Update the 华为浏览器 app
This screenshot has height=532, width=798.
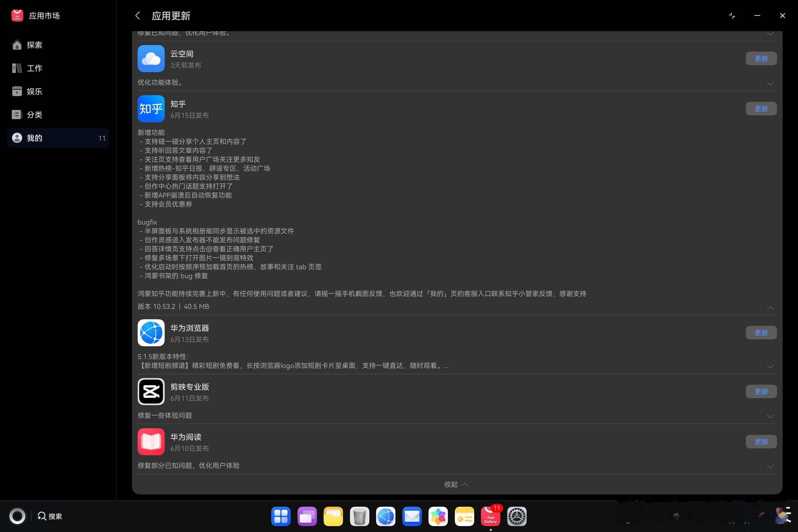761,332
